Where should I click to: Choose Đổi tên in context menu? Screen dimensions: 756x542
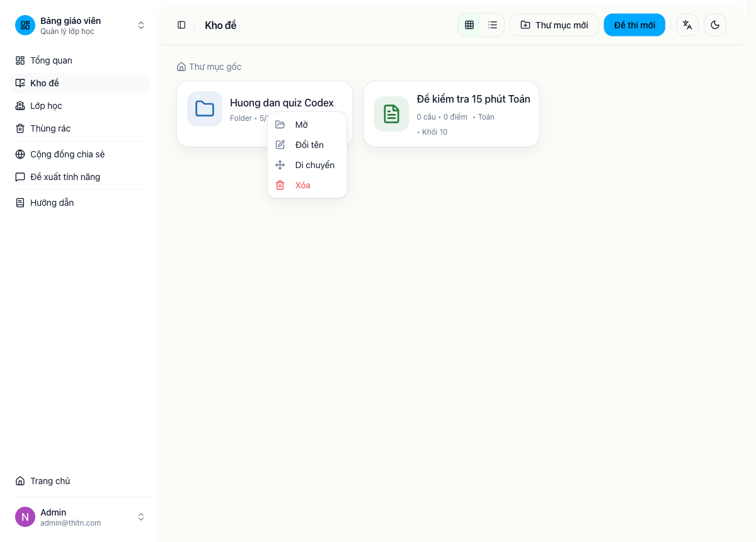coord(307,145)
